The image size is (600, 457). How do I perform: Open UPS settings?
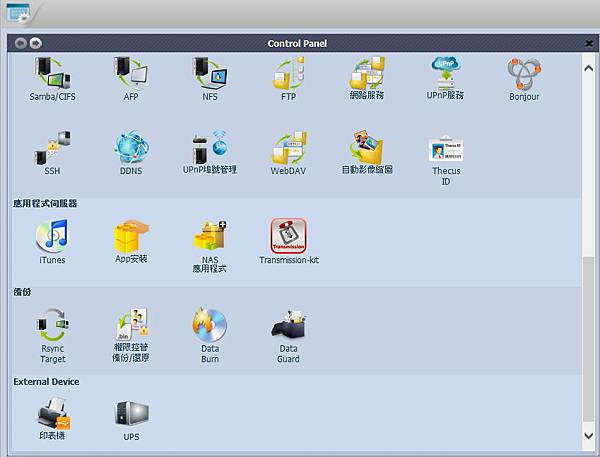tap(131, 421)
